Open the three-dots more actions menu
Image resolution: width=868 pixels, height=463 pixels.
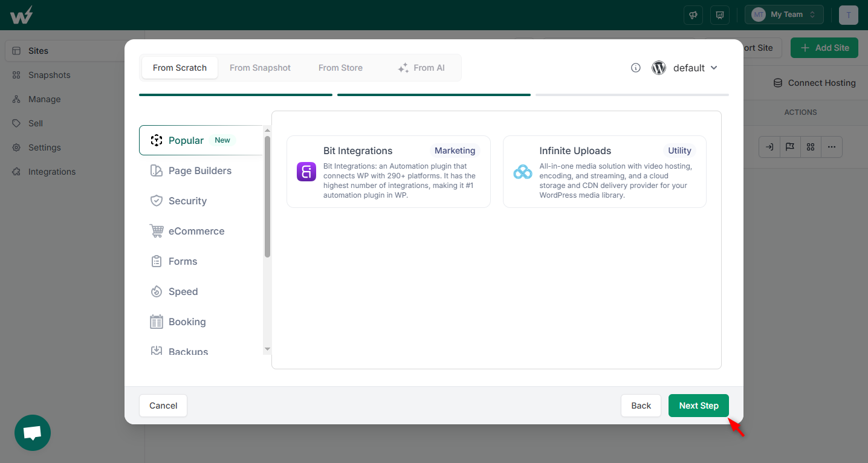[x=832, y=147]
